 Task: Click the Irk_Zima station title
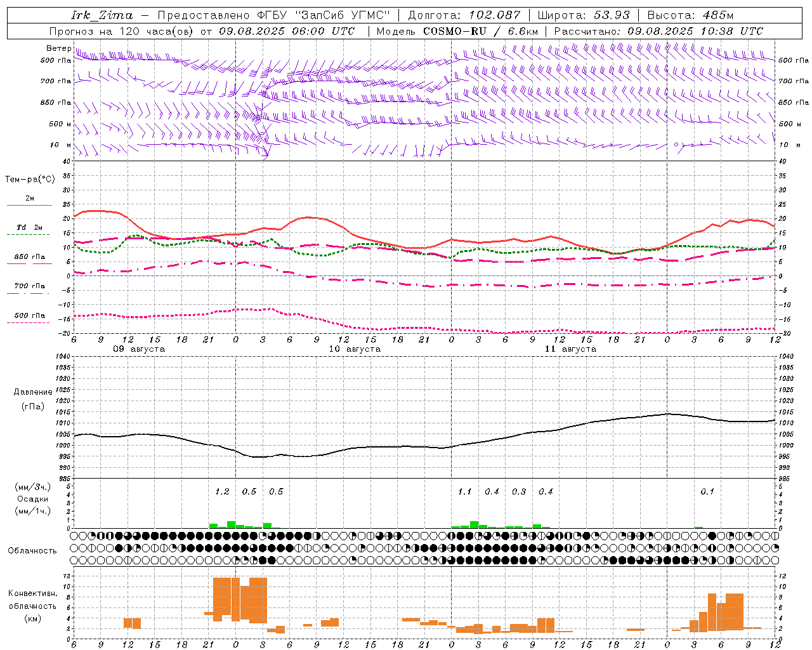[102, 16]
